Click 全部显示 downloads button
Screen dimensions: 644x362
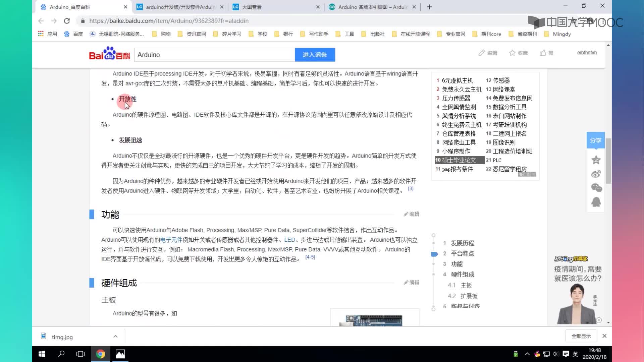click(x=581, y=336)
